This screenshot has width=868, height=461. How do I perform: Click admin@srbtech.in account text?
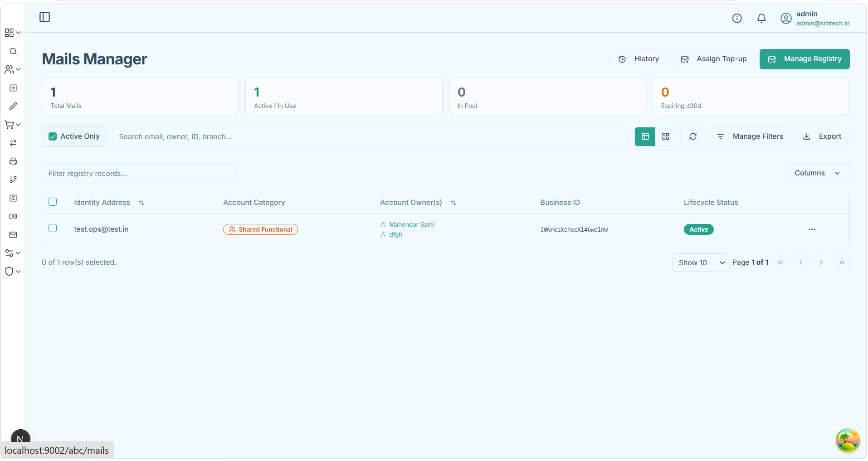(823, 24)
